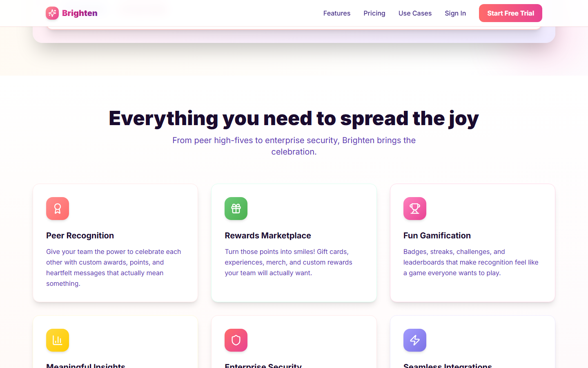The height and width of the screenshot is (368, 588).
Task: Click the headline about spreading the joy
Action: [294, 119]
